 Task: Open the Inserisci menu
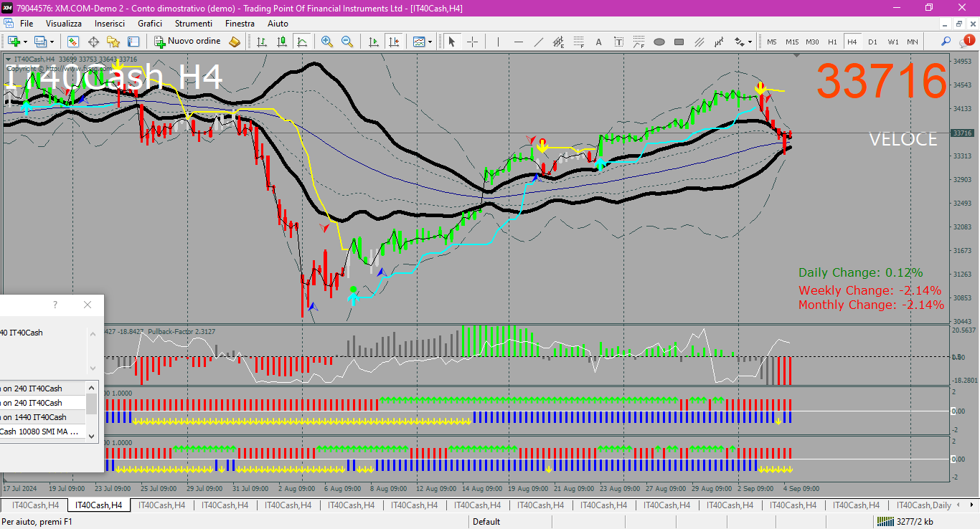(x=110, y=24)
